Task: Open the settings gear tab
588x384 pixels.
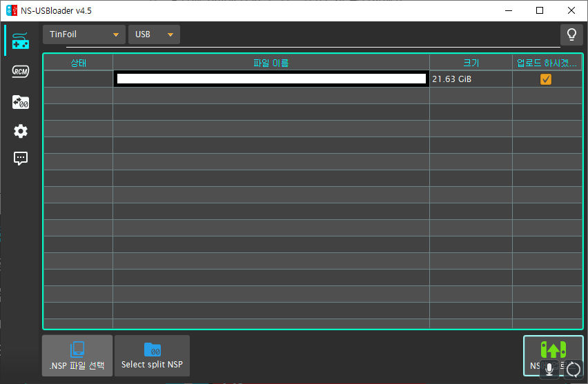Action: coord(21,131)
